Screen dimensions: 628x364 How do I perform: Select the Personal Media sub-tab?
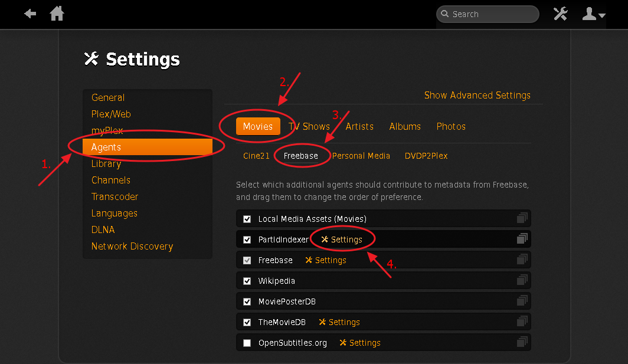(x=361, y=155)
